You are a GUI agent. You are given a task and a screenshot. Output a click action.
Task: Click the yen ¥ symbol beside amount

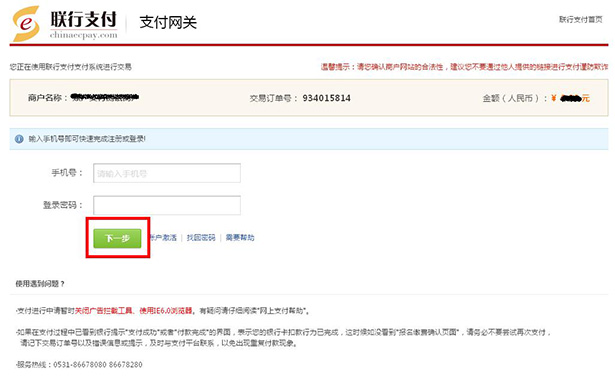(x=553, y=98)
